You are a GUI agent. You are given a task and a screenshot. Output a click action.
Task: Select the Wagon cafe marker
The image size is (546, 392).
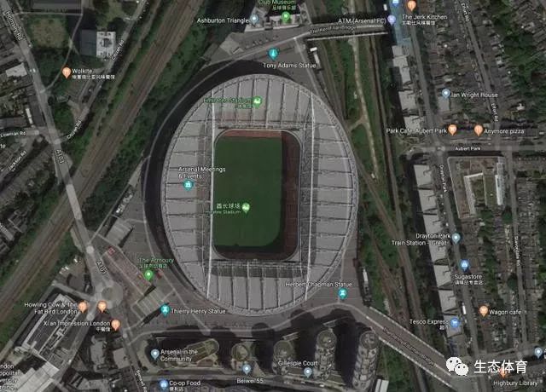click(484, 310)
